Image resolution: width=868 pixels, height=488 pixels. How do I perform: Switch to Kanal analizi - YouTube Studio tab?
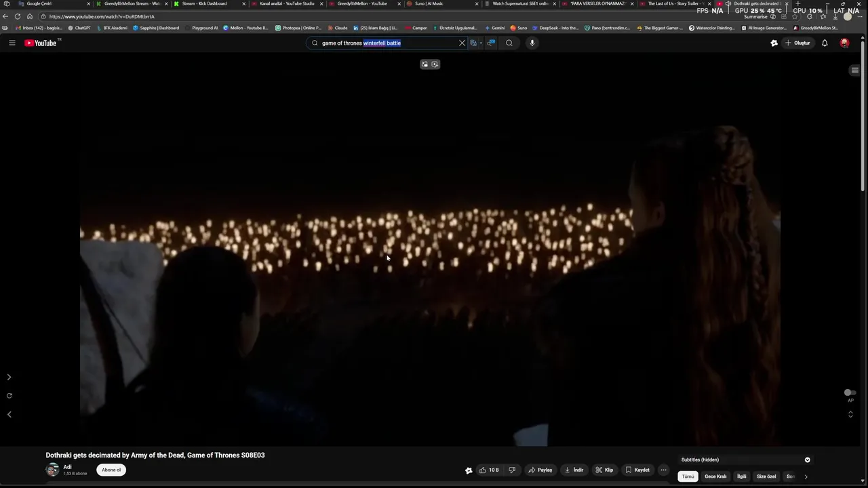click(287, 3)
